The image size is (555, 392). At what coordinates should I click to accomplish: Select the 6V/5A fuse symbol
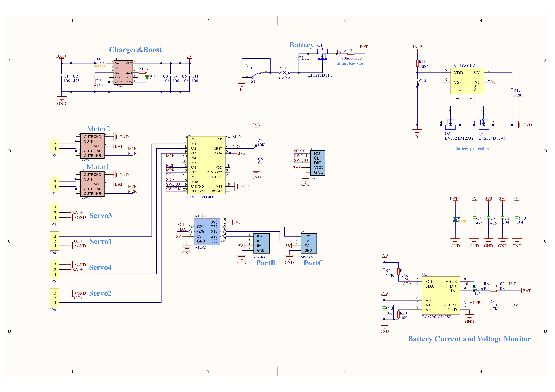pyautogui.click(x=285, y=72)
